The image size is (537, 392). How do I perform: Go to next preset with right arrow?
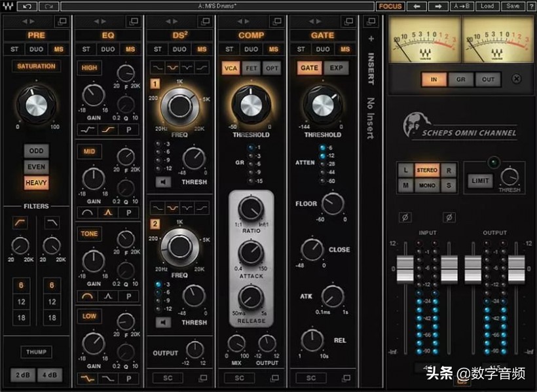(x=438, y=6)
